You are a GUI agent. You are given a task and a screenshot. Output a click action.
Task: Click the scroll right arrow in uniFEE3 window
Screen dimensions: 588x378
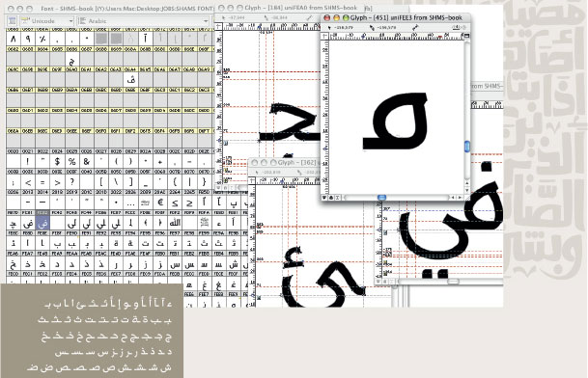[x=460, y=198]
